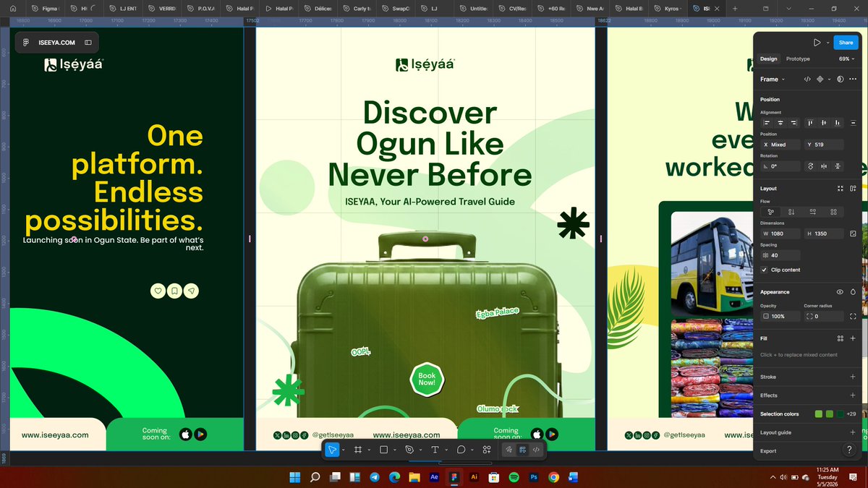Viewport: 868px width, 488px height.
Task: Select grid flow layout option
Action: (x=834, y=212)
